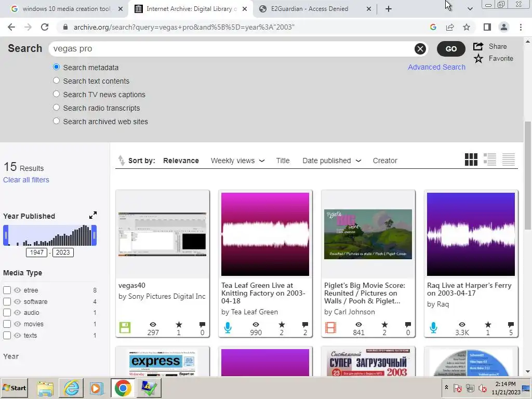The width and height of the screenshot is (532, 399).
Task: Open Chrome side panel icon
Action: pos(487,27)
